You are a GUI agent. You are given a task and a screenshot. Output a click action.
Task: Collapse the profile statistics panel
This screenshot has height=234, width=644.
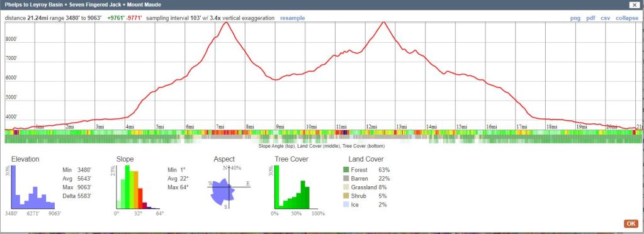pos(627,18)
